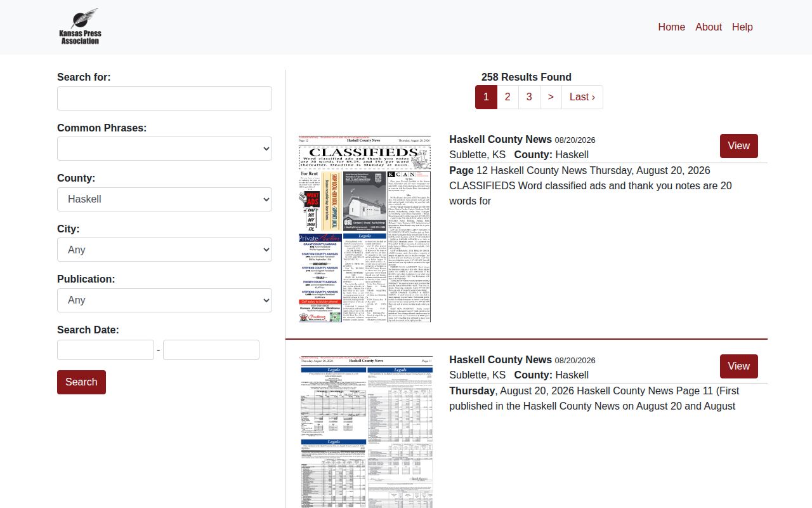View the Haskell County News Page 12 result
Screen dimensions: 812x508
(x=739, y=146)
